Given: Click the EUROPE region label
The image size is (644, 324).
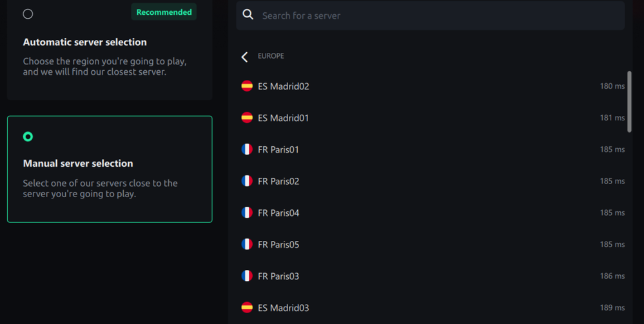Looking at the screenshot, I should point(271,56).
